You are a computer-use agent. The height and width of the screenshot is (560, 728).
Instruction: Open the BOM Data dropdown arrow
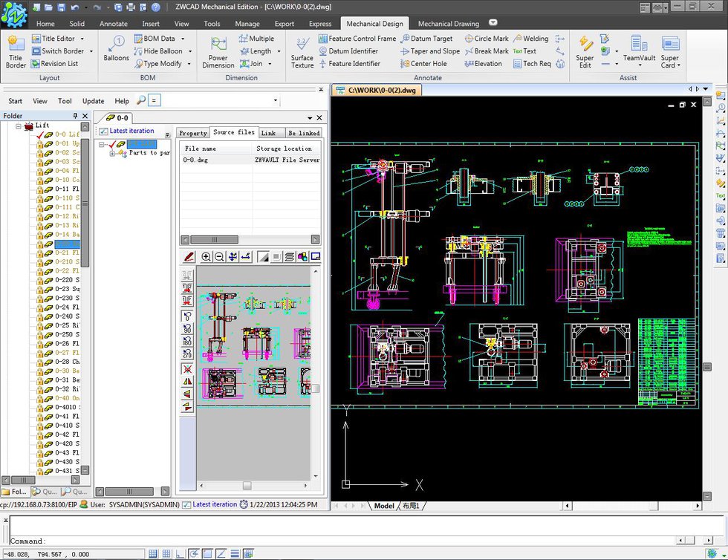click(x=183, y=39)
